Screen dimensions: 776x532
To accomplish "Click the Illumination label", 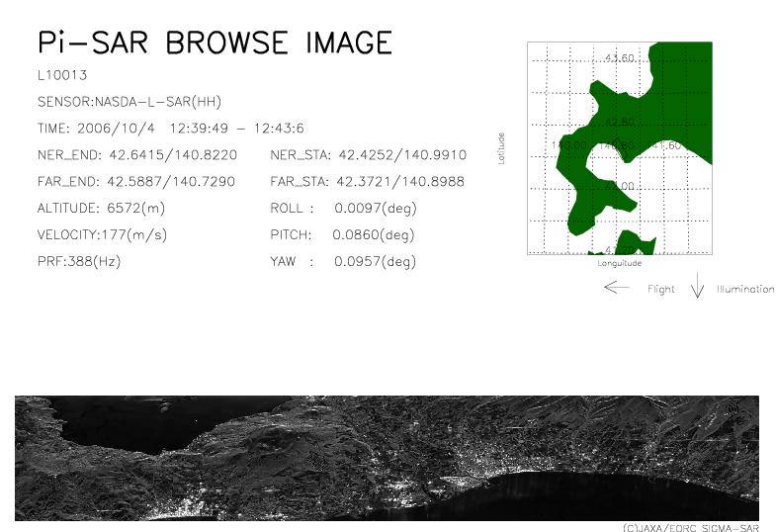I will click(745, 289).
